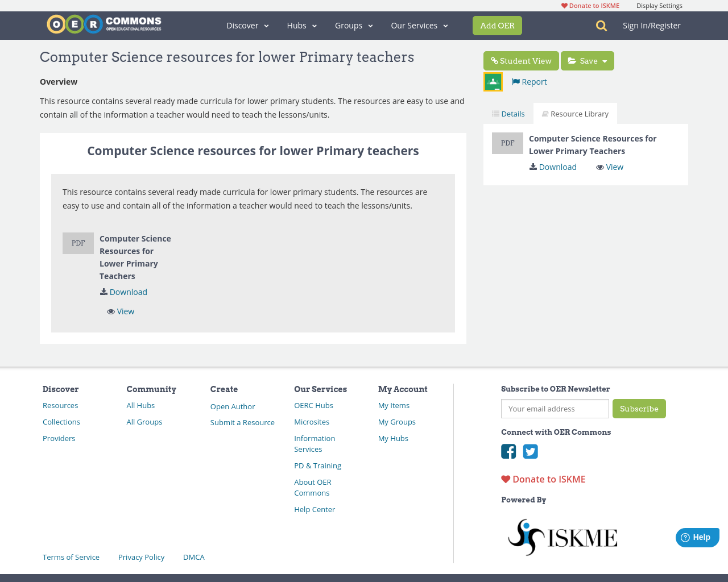Click the PDF file icon in Resource Library
Viewport: 728px width, 582px height.
(507, 143)
